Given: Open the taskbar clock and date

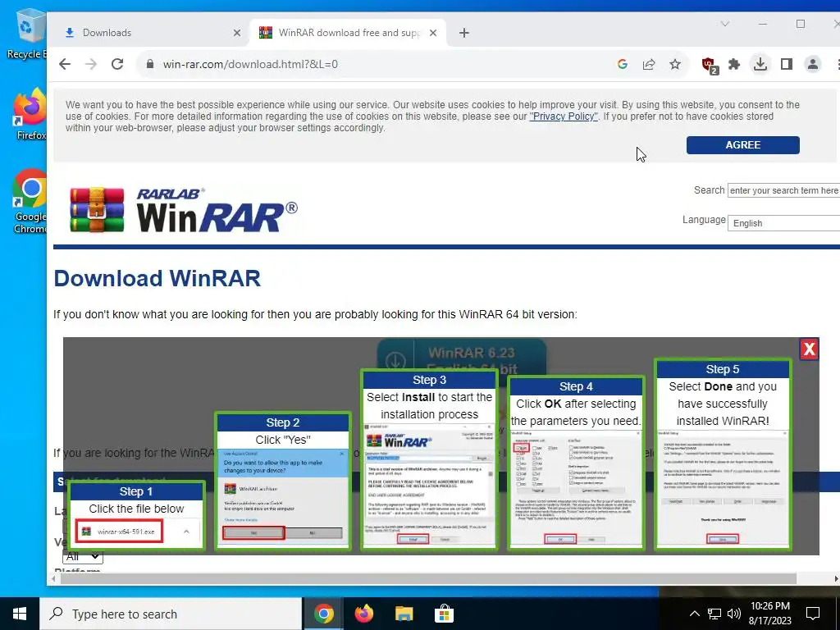Looking at the screenshot, I should point(769,614).
